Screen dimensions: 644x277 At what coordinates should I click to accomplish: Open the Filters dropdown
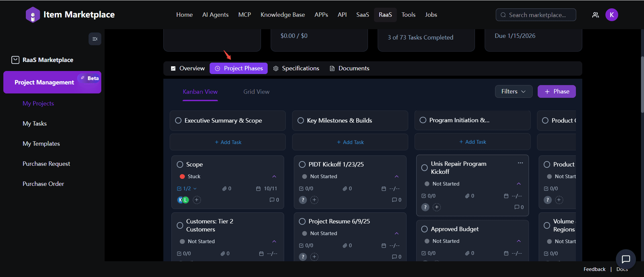(513, 91)
